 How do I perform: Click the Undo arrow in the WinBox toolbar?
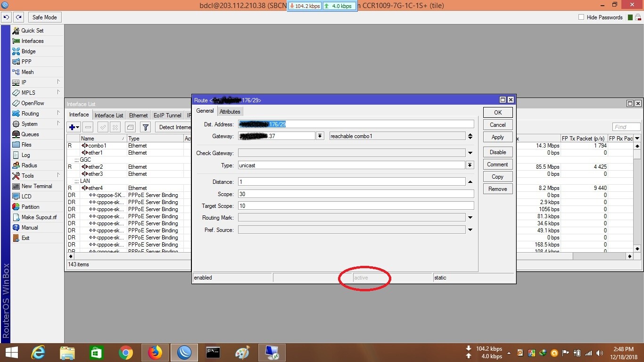click(x=6, y=17)
